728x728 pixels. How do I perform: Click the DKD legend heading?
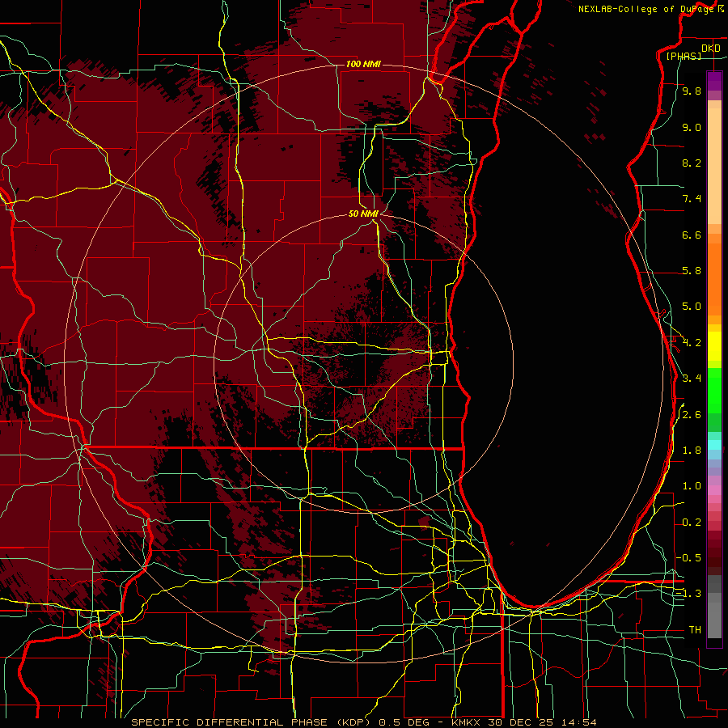710,49
